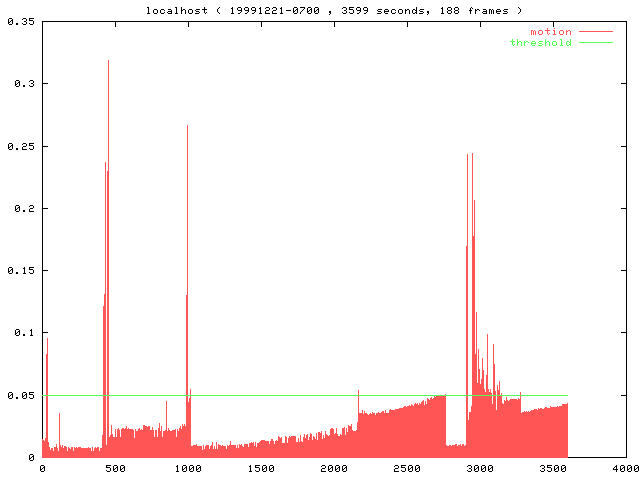
Task: Click the green threshold line sample in legend
Action: tap(595, 43)
